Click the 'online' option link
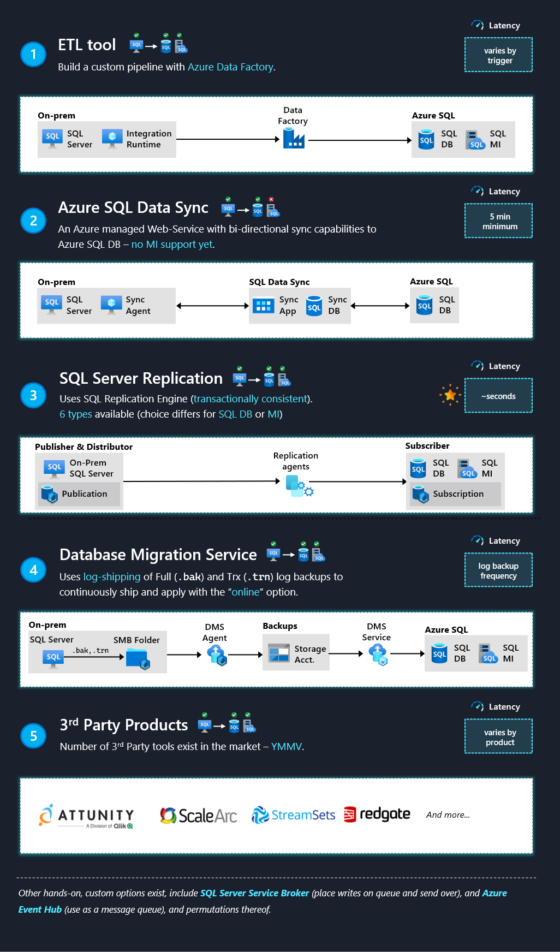Viewport: 560px width, 952px height. pyautogui.click(x=246, y=592)
